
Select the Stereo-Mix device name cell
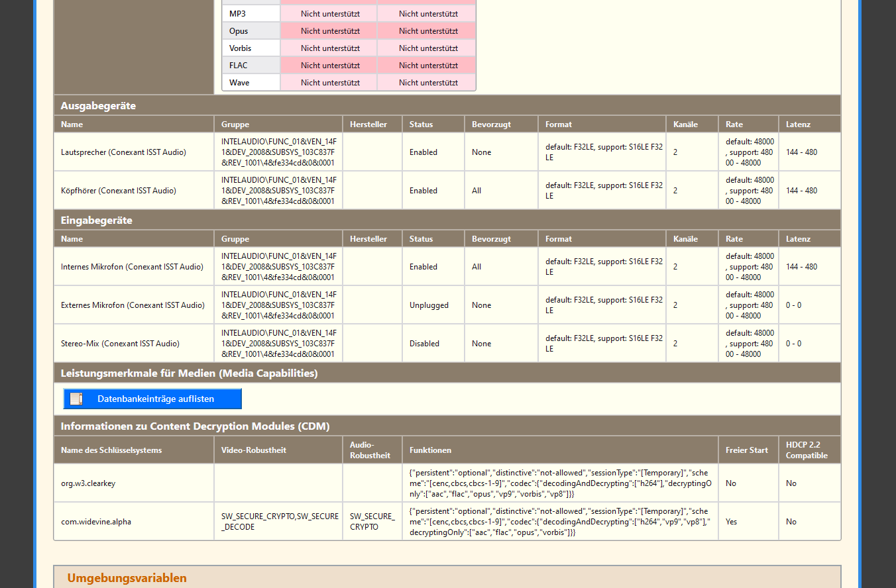pos(120,344)
